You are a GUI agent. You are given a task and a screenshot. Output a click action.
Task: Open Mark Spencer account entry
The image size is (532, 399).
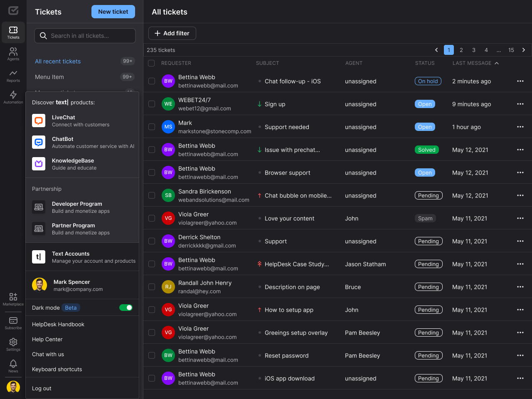point(82,286)
